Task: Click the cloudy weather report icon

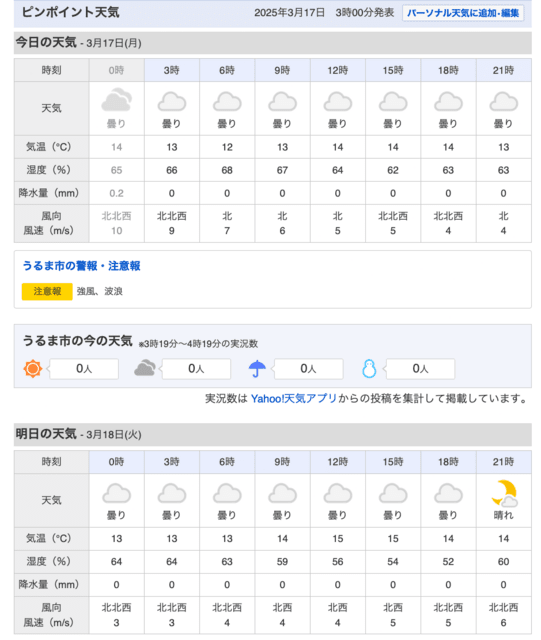Action: [145, 368]
